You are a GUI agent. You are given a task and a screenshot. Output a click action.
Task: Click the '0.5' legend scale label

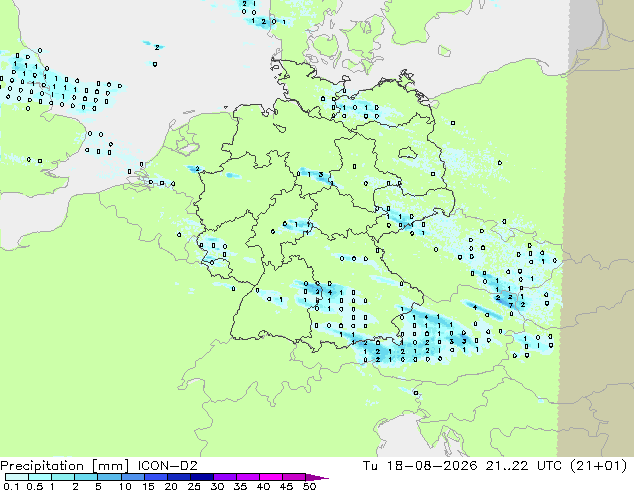pyautogui.click(x=34, y=486)
